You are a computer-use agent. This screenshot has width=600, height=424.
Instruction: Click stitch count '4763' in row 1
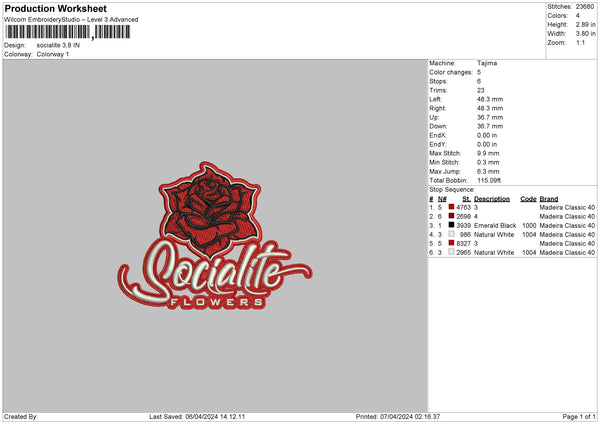click(x=463, y=207)
